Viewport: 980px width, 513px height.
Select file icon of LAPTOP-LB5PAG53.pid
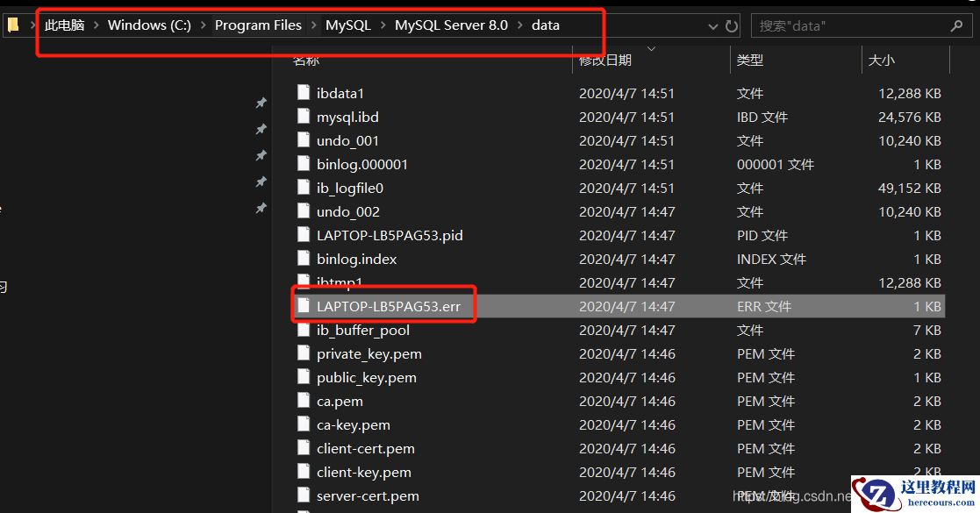click(304, 236)
